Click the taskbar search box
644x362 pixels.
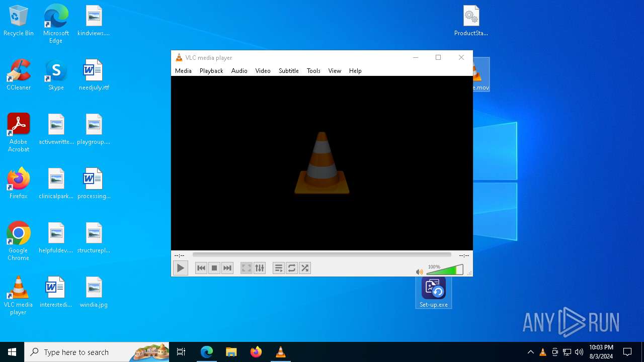(97, 352)
